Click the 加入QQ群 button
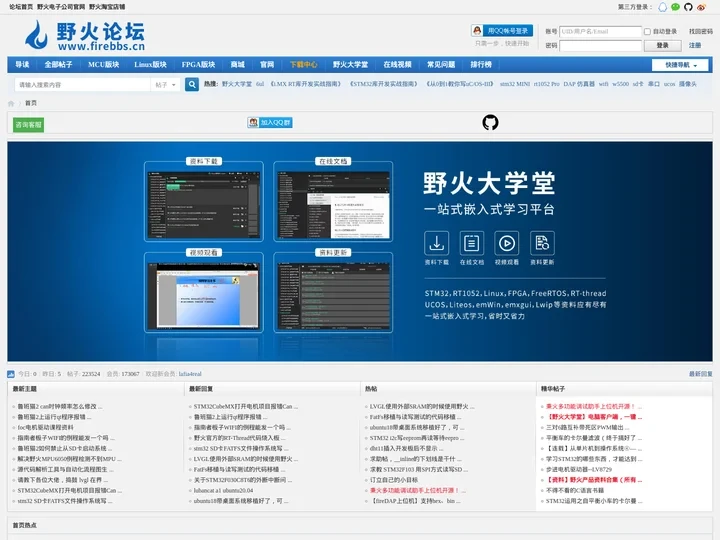The width and height of the screenshot is (720, 540). pos(270,123)
